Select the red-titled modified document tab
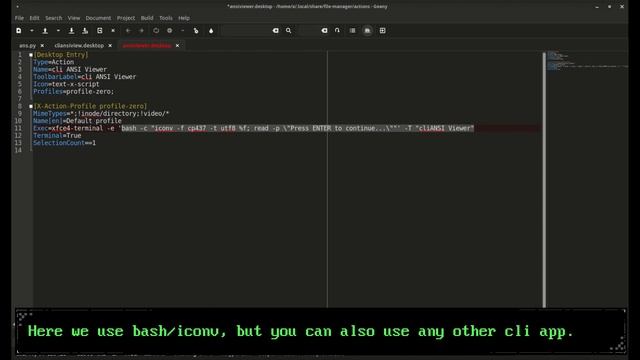The height and width of the screenshot is (360, 640). [147, 46]
